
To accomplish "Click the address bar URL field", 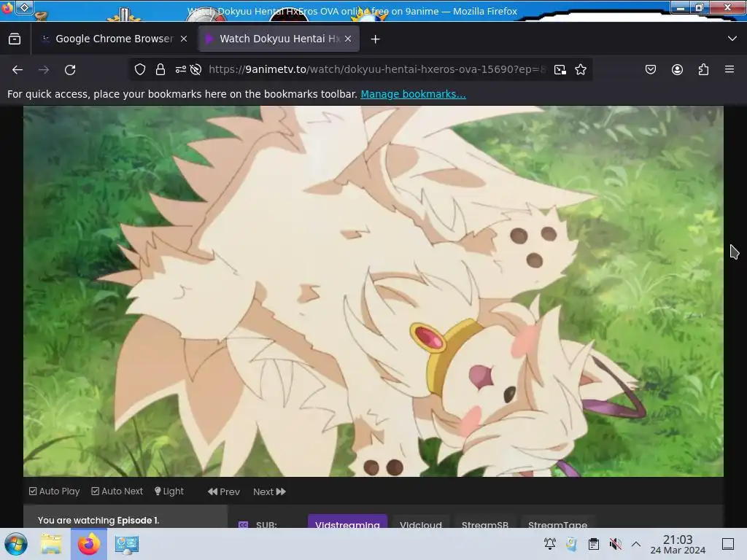I will [x=376, y=69].
